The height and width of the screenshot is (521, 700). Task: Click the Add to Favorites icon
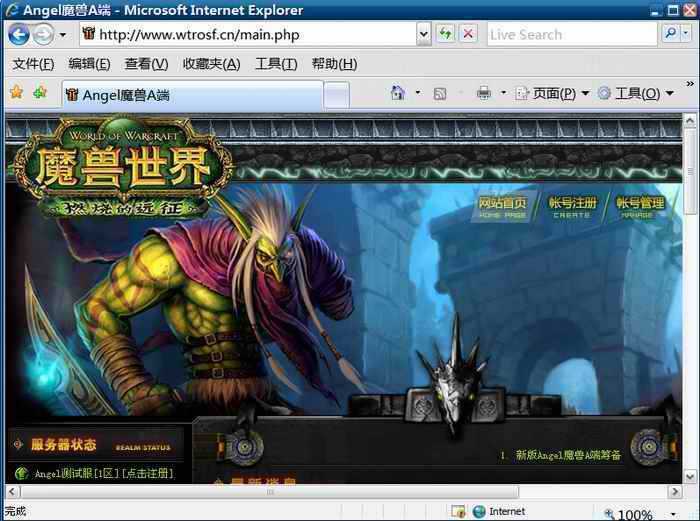pos(40,93)
